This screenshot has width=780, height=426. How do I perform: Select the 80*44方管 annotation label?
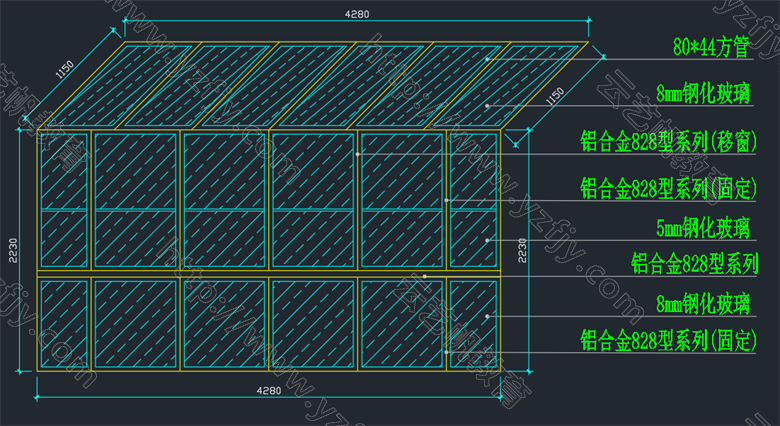711,47
